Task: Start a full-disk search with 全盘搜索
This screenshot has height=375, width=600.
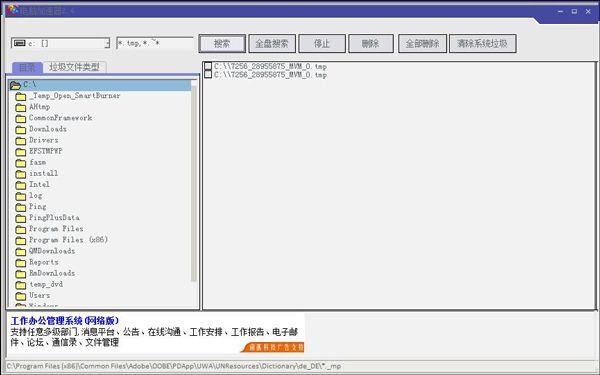Action: coord(272,44)
